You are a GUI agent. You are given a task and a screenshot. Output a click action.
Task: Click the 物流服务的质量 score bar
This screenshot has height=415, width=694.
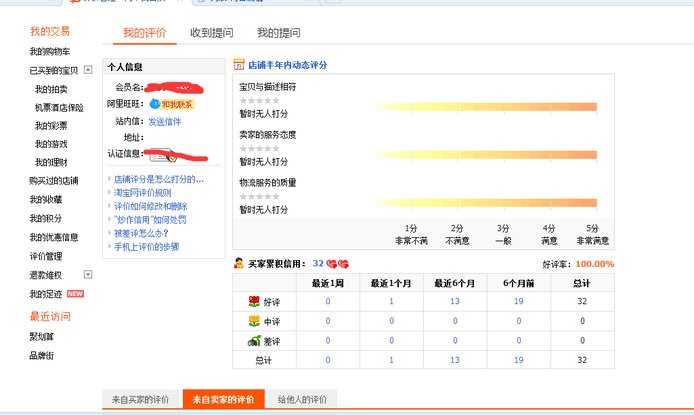point(482,203)
